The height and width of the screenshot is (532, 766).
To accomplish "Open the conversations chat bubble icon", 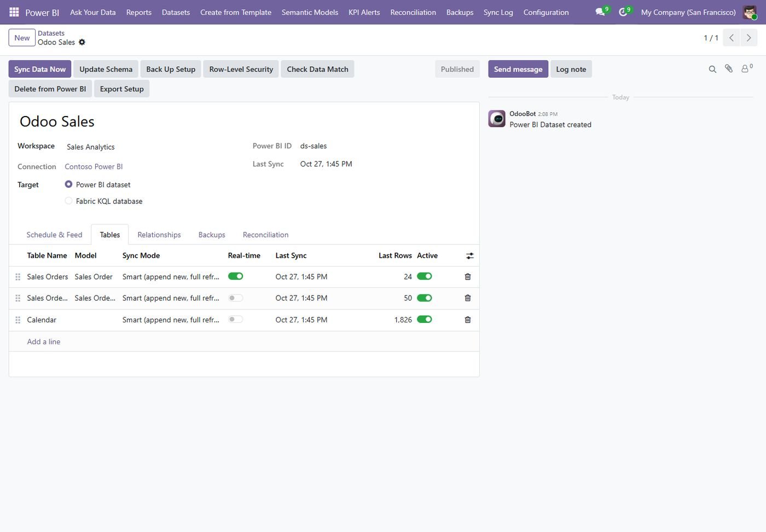I will 601,12.
